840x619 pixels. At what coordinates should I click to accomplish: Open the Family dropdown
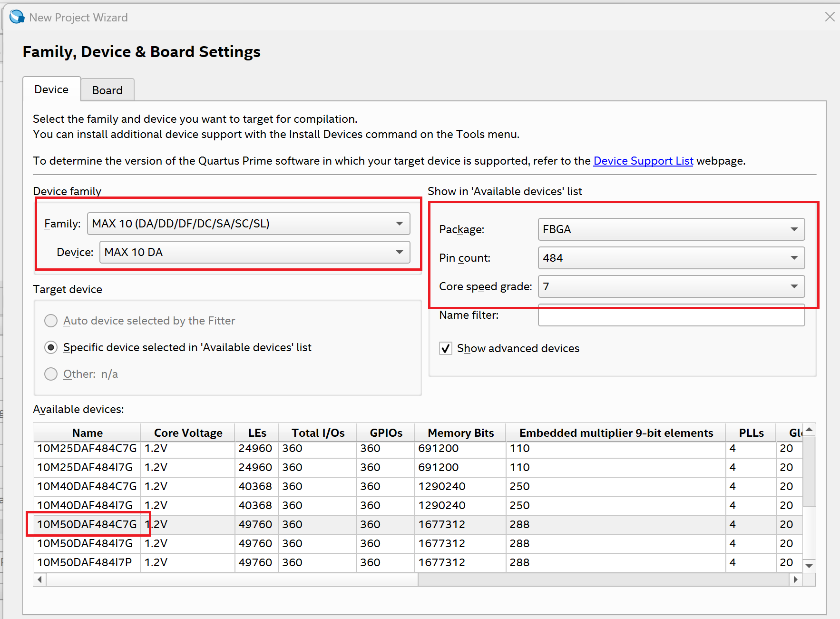248,224
